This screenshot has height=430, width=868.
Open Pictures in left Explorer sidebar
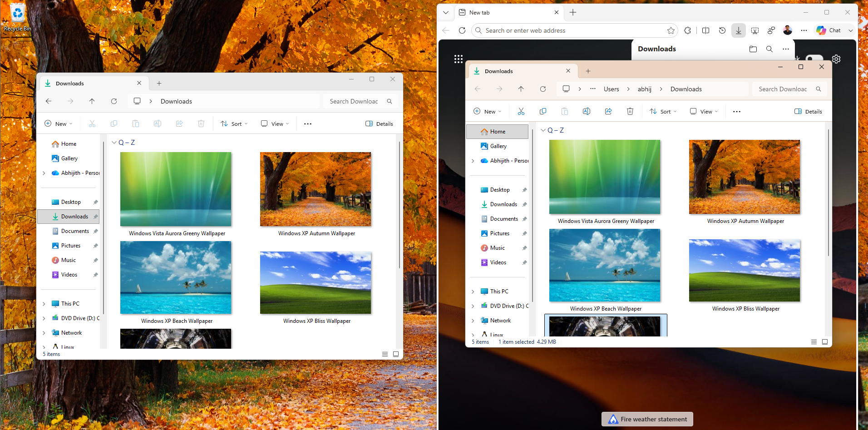point(71,246)
